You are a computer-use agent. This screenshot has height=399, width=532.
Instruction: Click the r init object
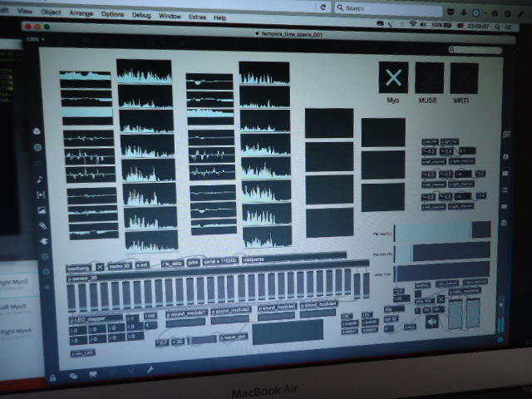150,316
